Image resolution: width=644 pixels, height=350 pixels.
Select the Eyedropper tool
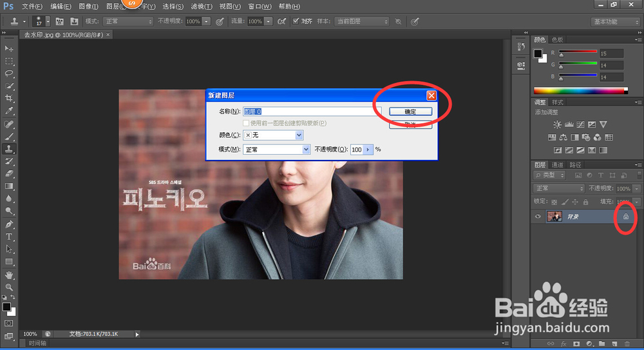(x=8, y=111)
